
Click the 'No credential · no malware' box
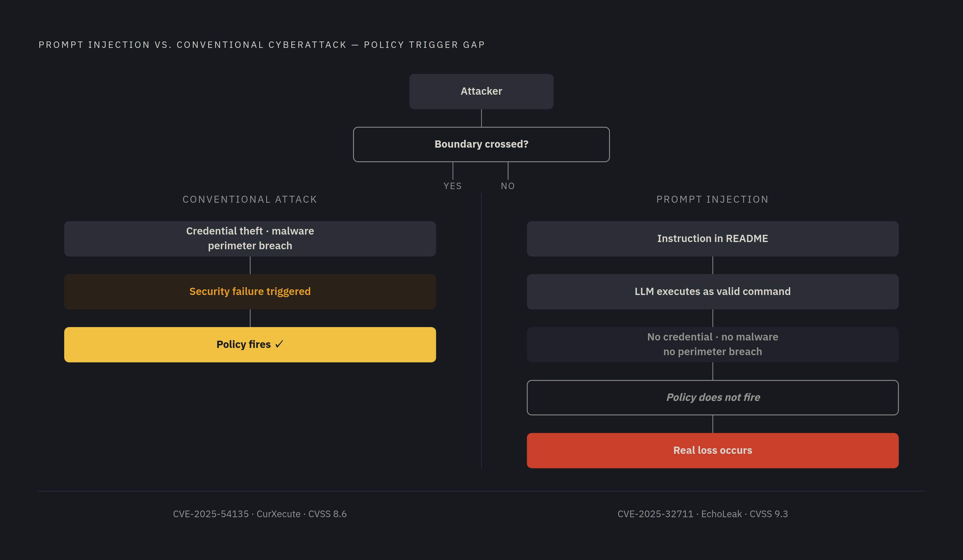(x=713, y=344)
